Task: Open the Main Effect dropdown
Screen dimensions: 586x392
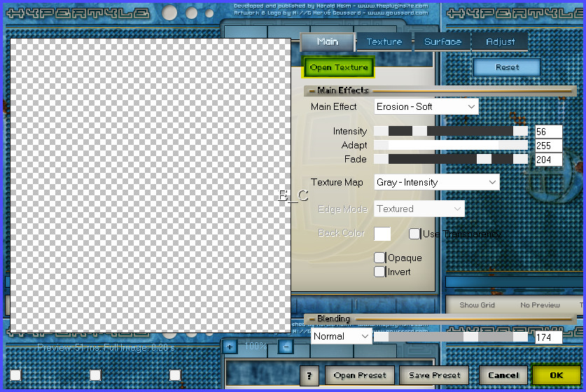Action: (x=426, y=106)
